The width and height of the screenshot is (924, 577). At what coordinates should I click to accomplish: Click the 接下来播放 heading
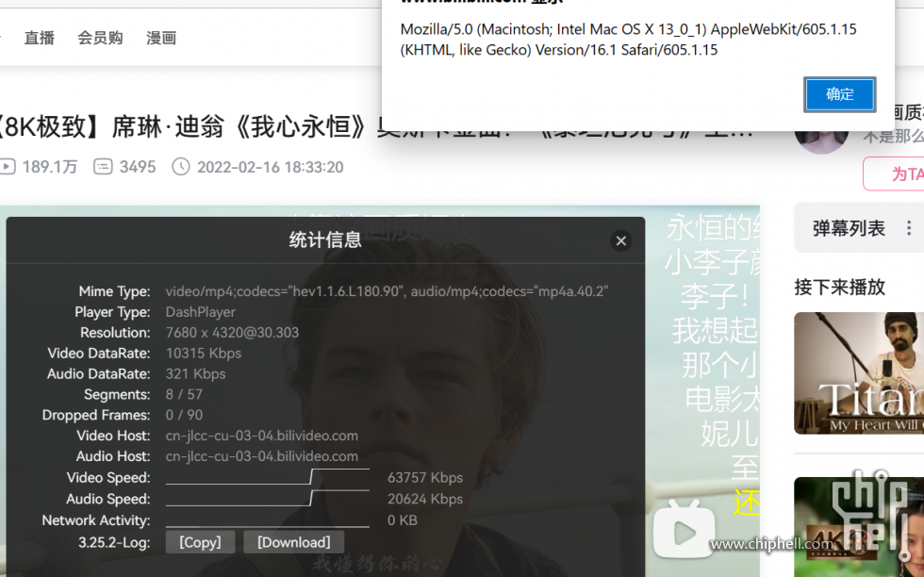(x=840, y=287)
